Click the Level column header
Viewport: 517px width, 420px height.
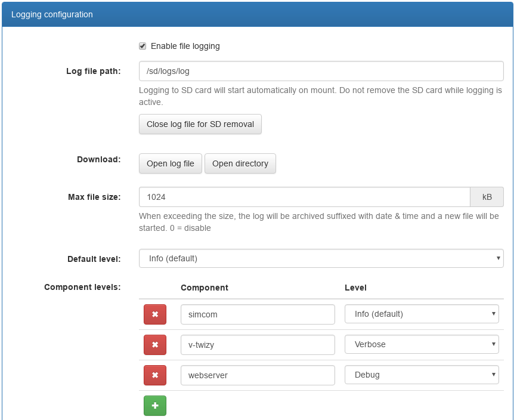[355, 288]
